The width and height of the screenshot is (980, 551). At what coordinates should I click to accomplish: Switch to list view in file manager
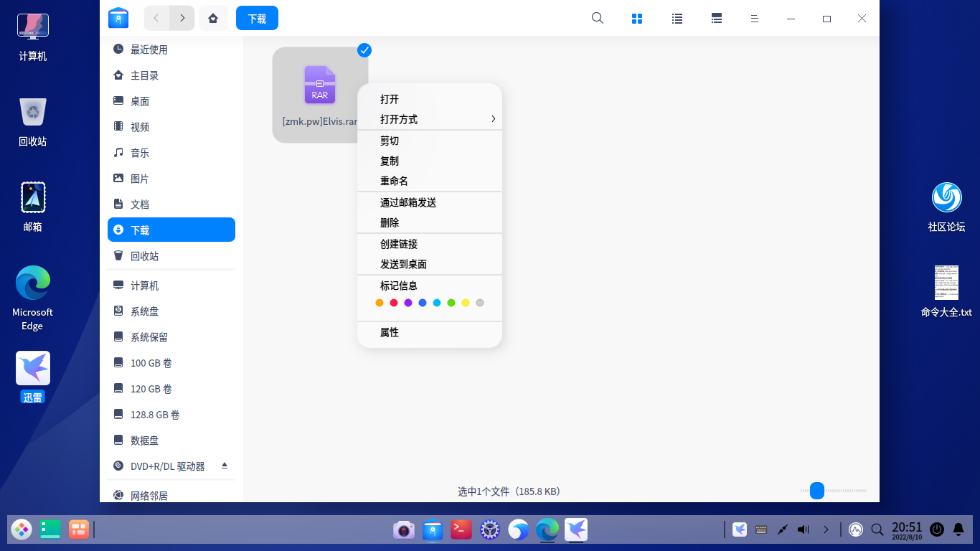point(677,18)
